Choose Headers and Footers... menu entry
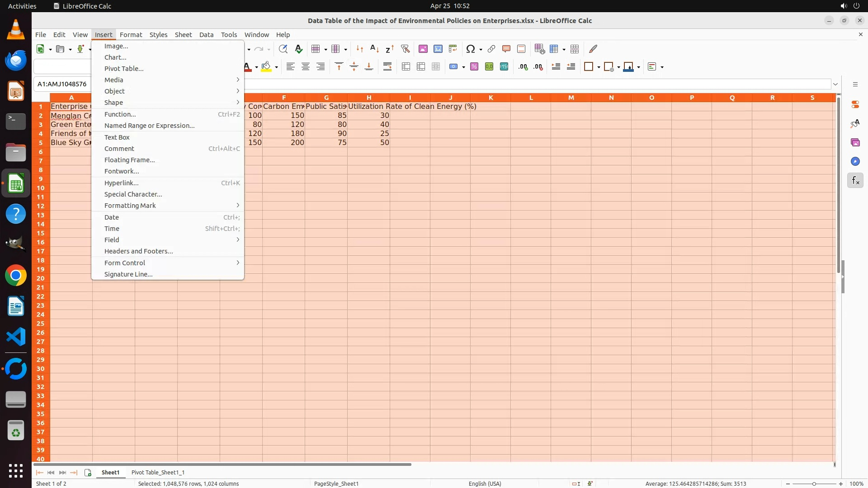 tap(138, 251)
